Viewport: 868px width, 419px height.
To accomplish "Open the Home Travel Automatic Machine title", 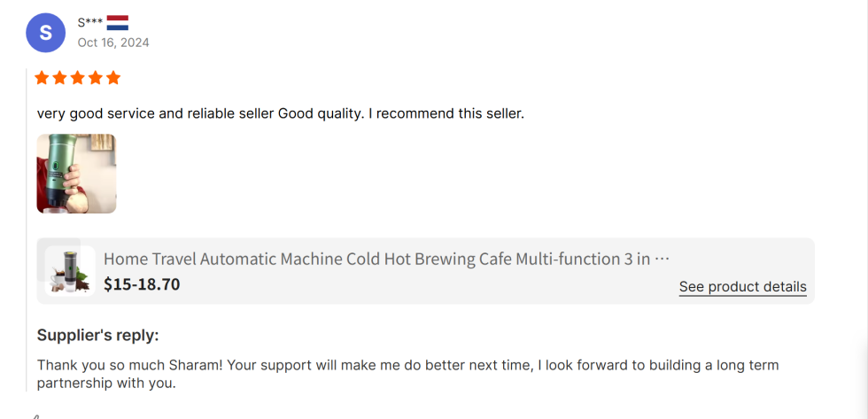I will [376, 259].
